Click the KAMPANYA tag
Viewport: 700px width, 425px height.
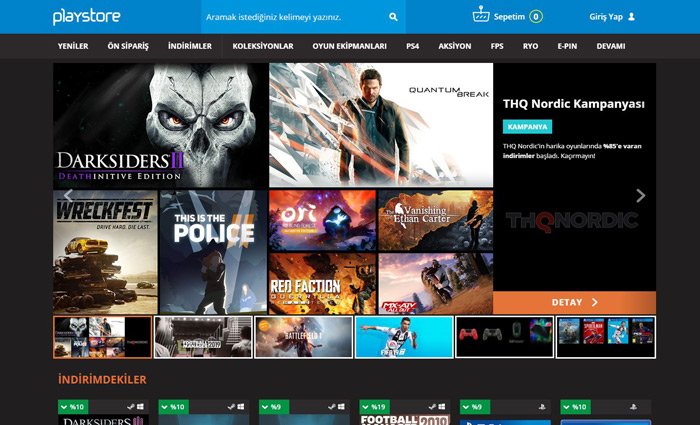[527, 127]
